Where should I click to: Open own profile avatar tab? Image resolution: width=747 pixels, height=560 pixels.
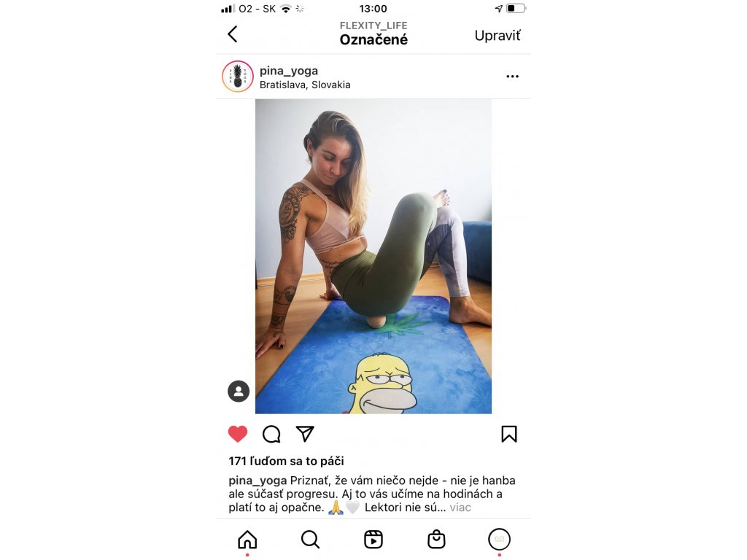pos(499,540)
